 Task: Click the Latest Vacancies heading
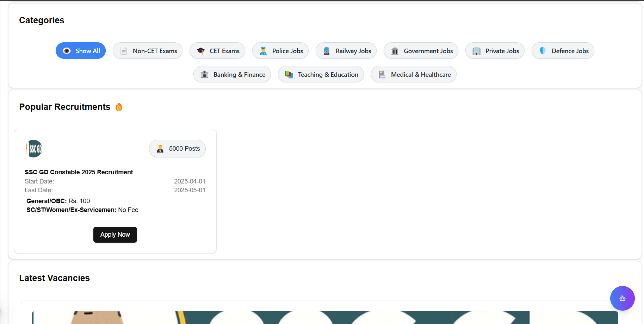pos(54,278)
